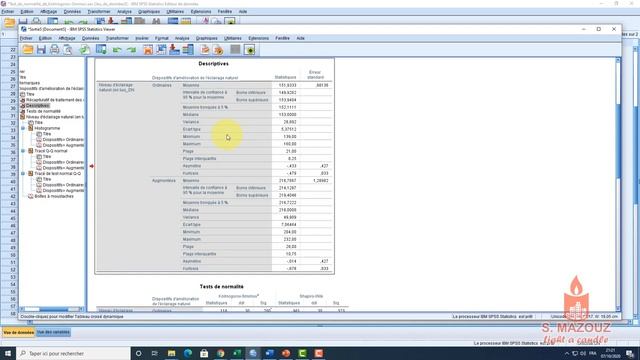This screenshot has width=640, height=360.
Task: Click the Descriptives table title
Action: (213, 64)
